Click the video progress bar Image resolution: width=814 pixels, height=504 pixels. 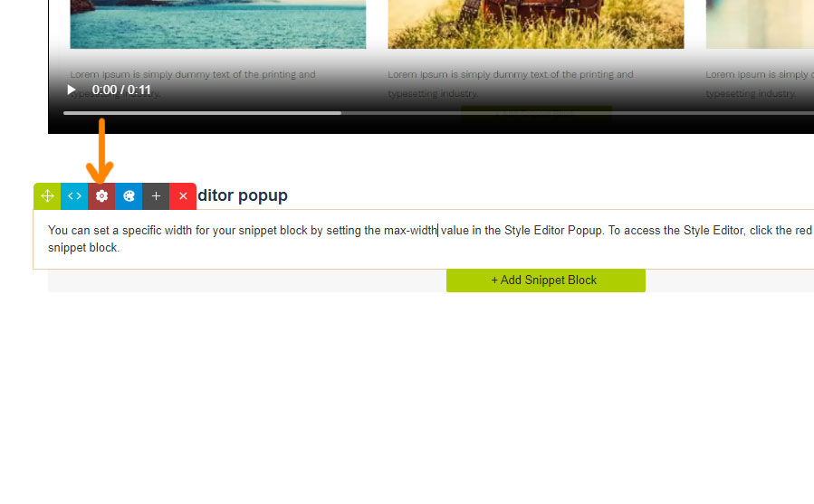pos(438,112)
